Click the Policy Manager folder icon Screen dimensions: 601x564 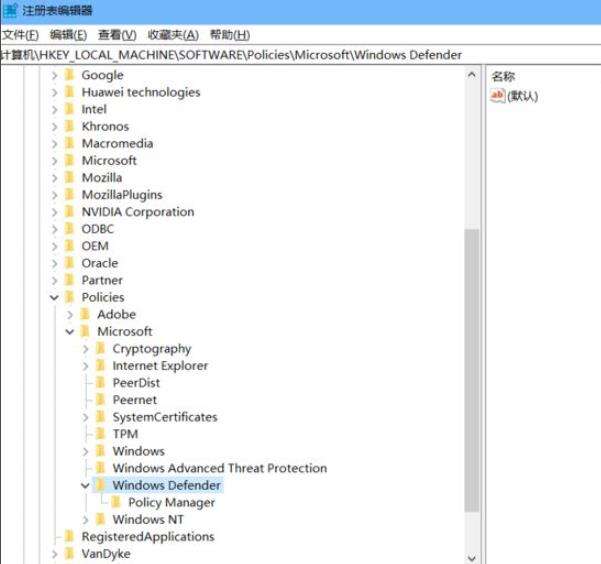coord(116,502)
